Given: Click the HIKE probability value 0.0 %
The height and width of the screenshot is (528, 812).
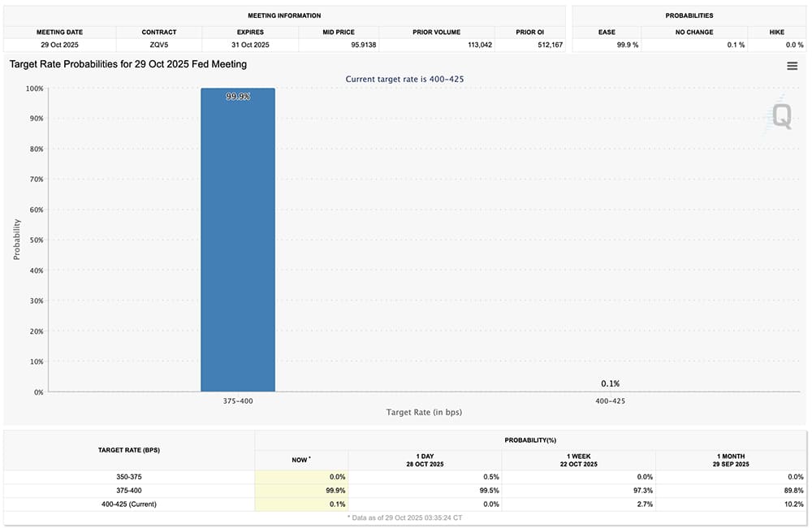Looking at the screenshot, I should (783, 45).
